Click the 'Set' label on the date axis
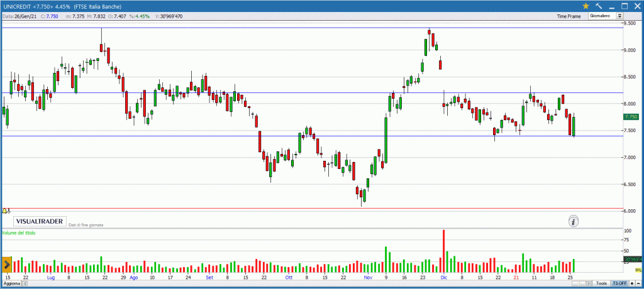The width and height of the screenshot is (644, 289). (209, 278)
